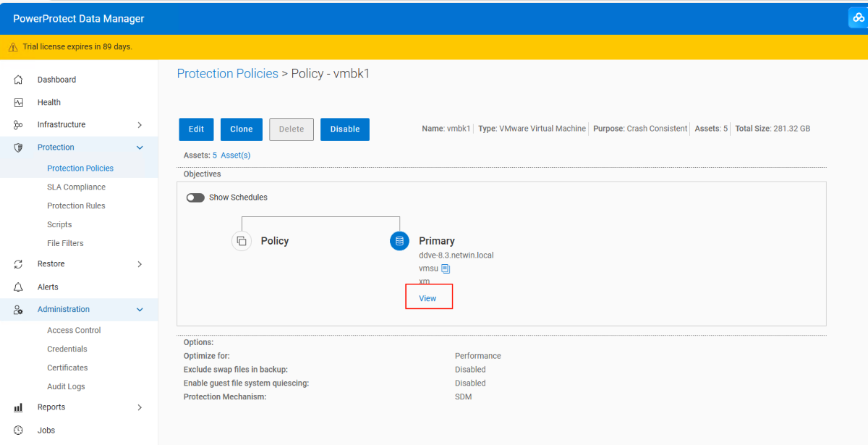
Task: Click the Disable policy button
Action: [345, 130]
